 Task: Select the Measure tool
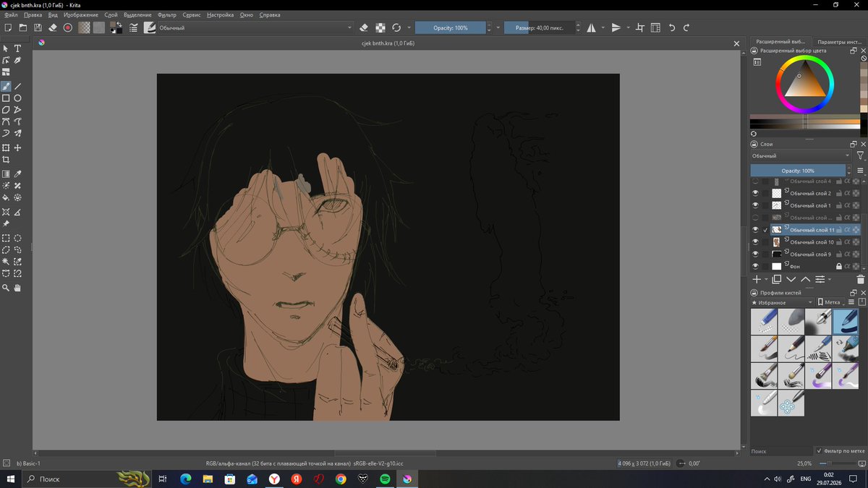click(18, 212)
